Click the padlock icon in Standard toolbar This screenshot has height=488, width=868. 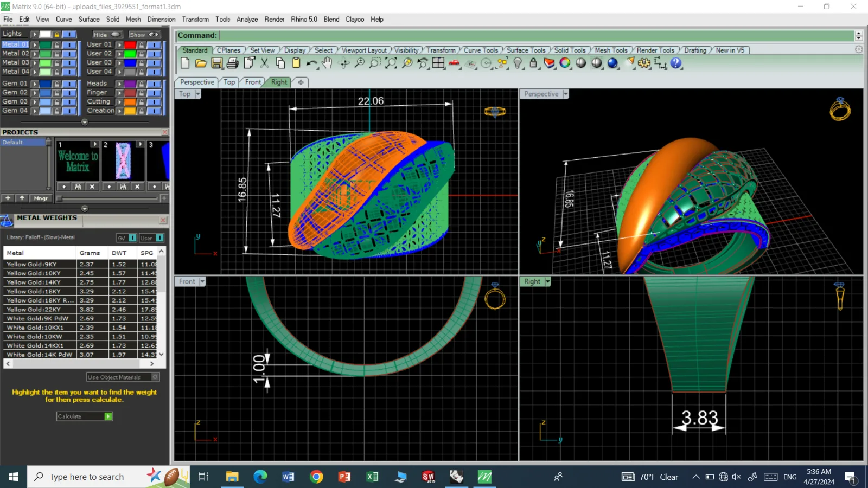coord(533,63)
